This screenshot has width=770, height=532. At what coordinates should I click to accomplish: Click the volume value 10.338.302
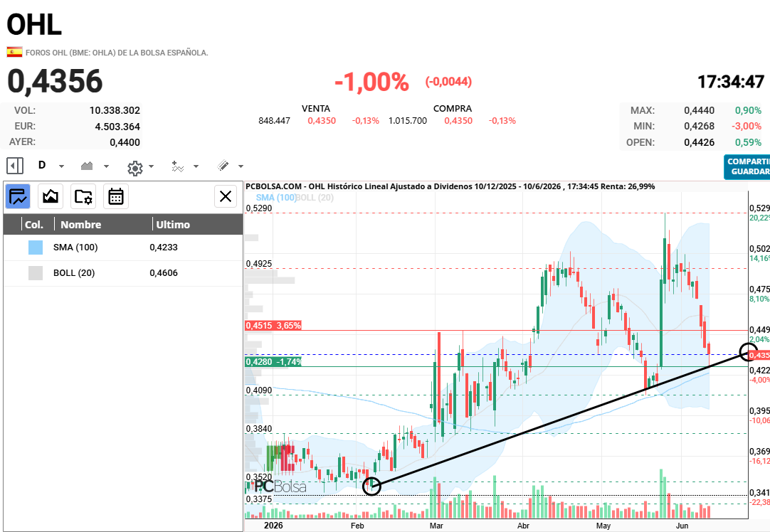coord(115,110)
